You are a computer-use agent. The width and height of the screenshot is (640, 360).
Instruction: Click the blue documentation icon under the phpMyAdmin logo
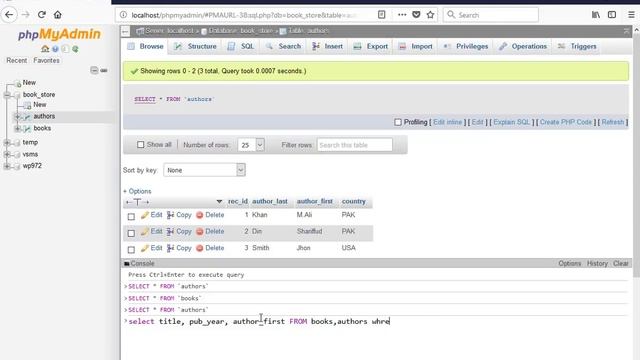coord(55,49)
